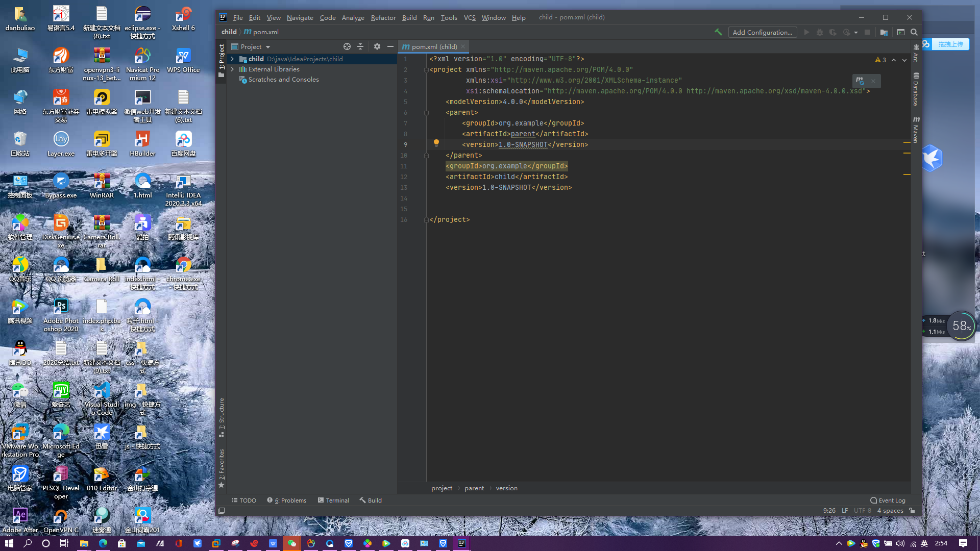Screen dimensions: 980x551
Task: Open the Problems tool window
Action: click(x=287, y=500)
